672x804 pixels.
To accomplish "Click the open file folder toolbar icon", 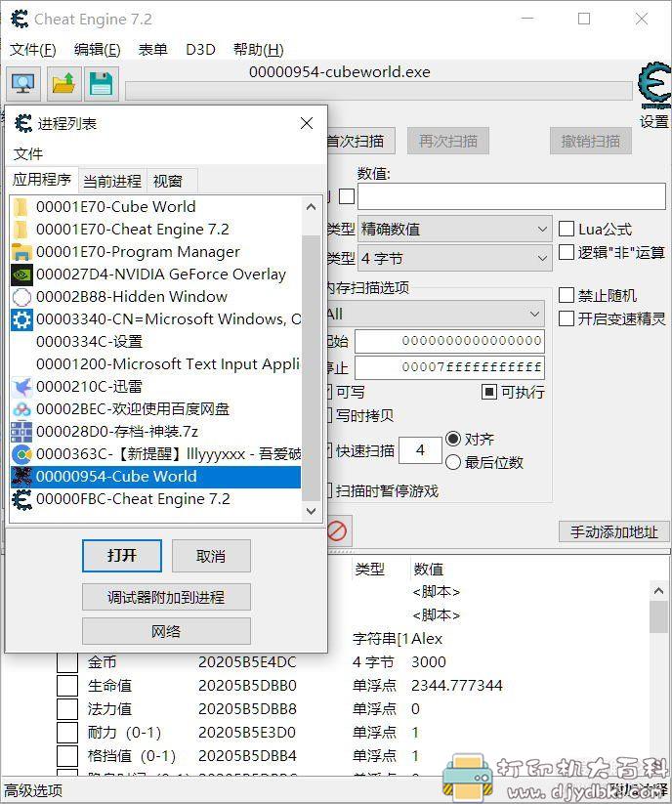I will pos(63,84).
